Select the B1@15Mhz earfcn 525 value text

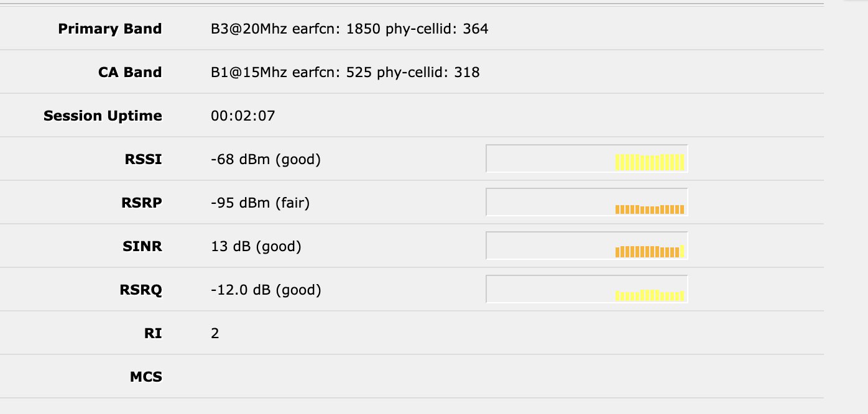345,72
